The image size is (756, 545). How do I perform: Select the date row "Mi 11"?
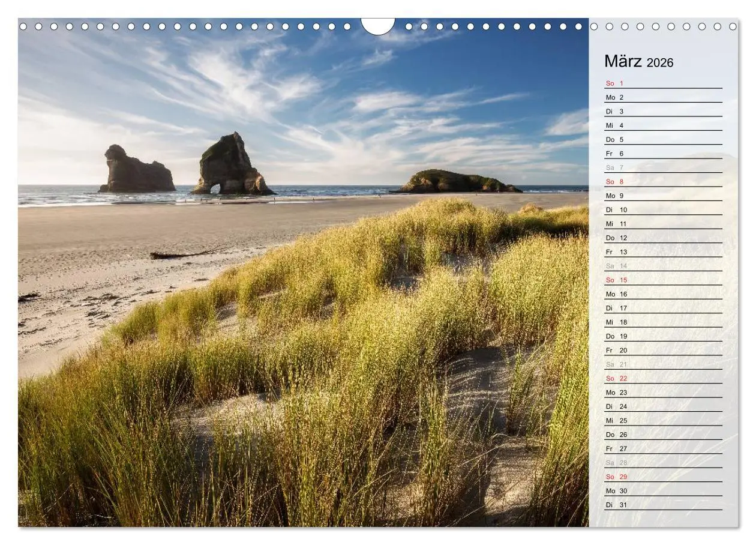click(663, 224)
